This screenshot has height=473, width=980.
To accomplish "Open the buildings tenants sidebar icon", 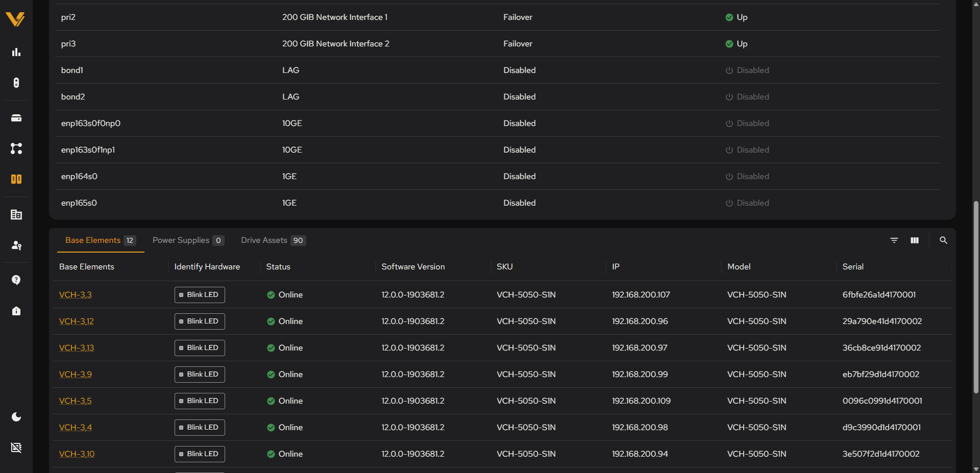I will point(16,215).
